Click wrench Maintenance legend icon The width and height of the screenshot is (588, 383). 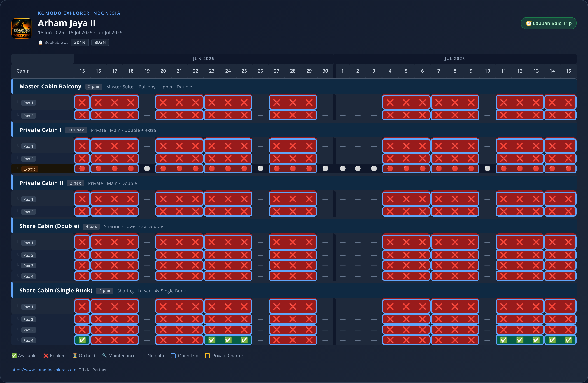pos(105,356)
